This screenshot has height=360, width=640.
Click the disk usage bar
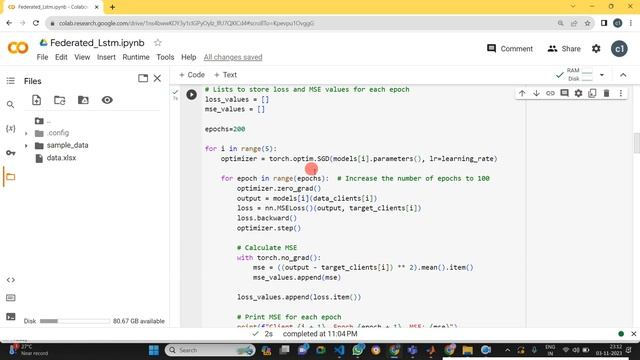click(x=75, y=321)
